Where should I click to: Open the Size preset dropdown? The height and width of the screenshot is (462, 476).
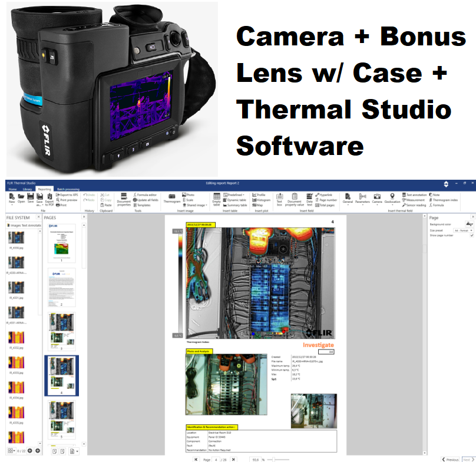pos(463,230)
